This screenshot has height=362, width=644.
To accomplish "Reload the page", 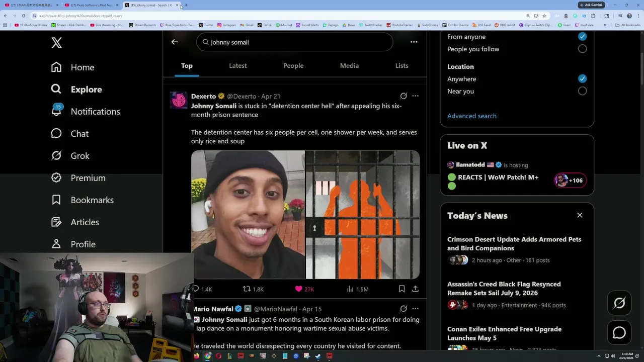I will 23,16.
